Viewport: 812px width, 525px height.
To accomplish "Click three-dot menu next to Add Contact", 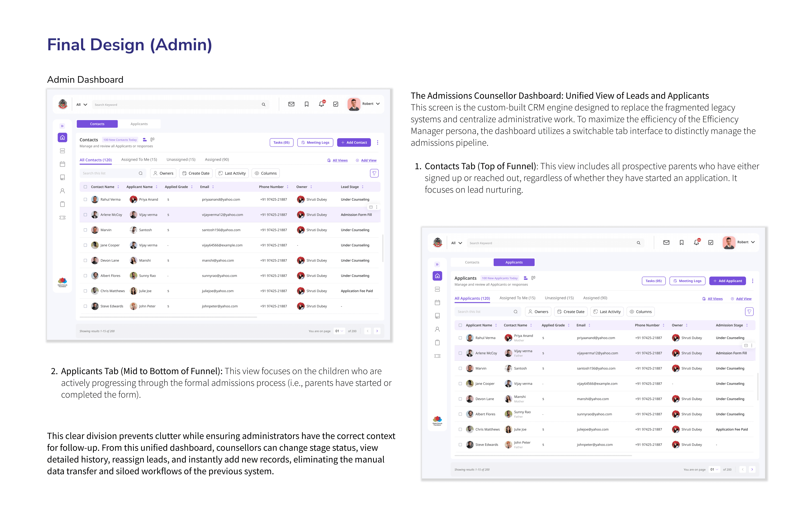I will pos(377,142).
